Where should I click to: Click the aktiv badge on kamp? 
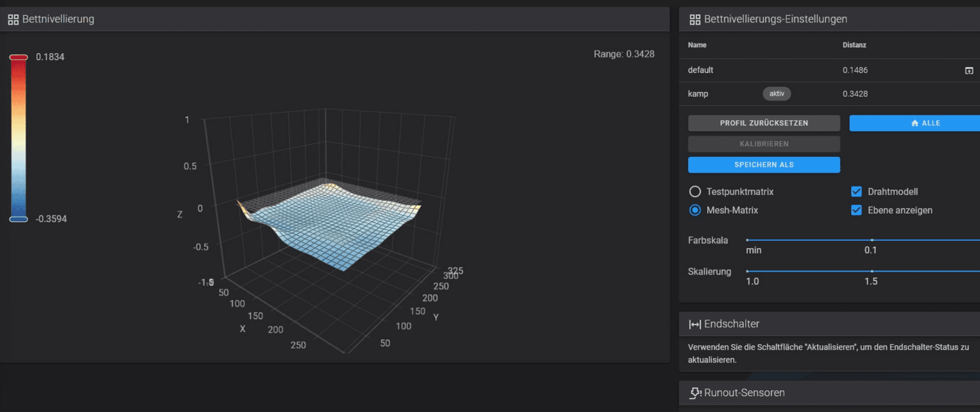(x=776, y=94)
